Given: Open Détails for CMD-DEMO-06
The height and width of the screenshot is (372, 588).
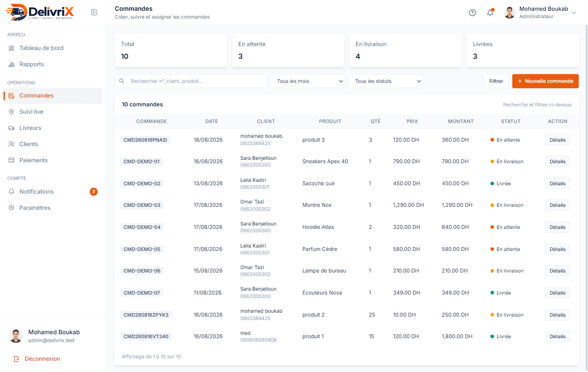Looking at the screenshot, I should click(x=557, y=271).
